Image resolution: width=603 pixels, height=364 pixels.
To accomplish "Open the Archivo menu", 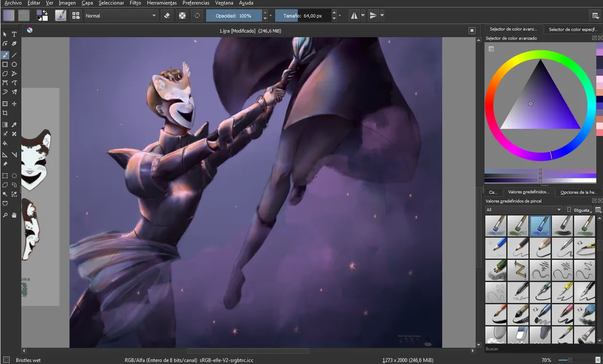I will [13, 3].
